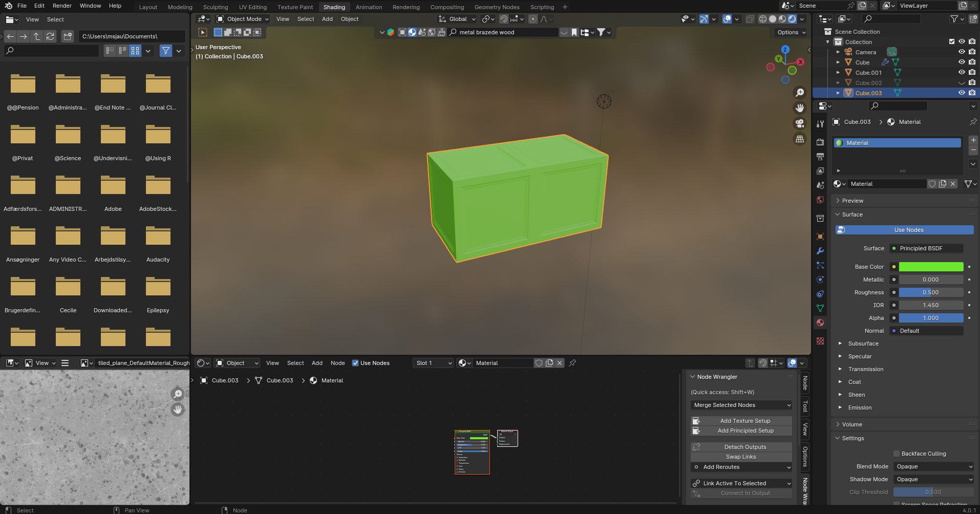Open the Texture properties tab
Viewport: 980px width, 514px height.
(820, 341)
